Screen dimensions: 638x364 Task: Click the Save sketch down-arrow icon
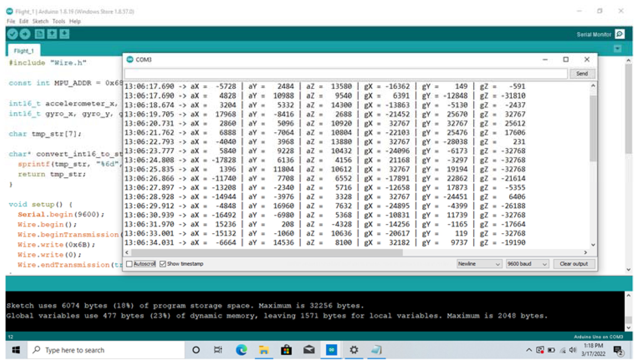(x=64, y=34)
